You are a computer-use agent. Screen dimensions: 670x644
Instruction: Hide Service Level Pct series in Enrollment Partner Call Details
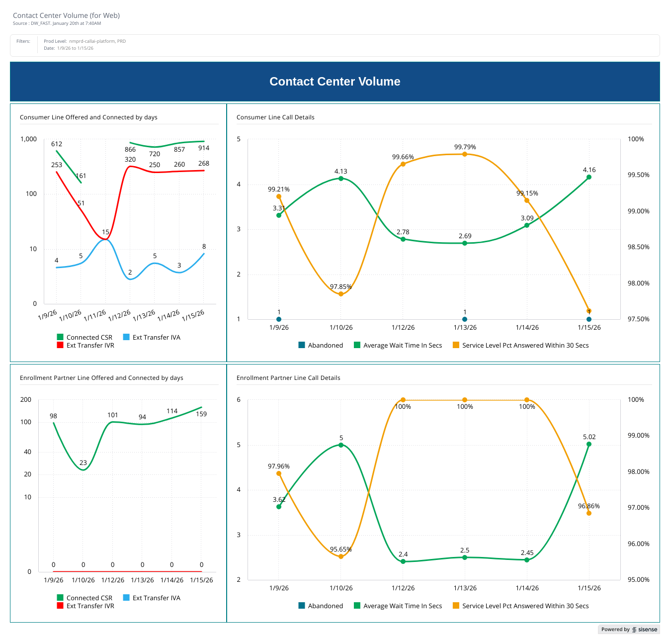[x=525, y=606]
